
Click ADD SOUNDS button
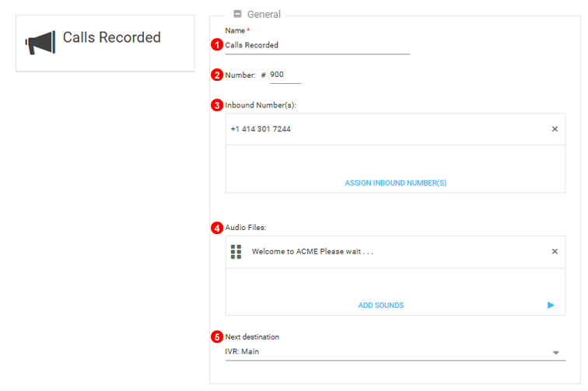(x=380, y=305)
